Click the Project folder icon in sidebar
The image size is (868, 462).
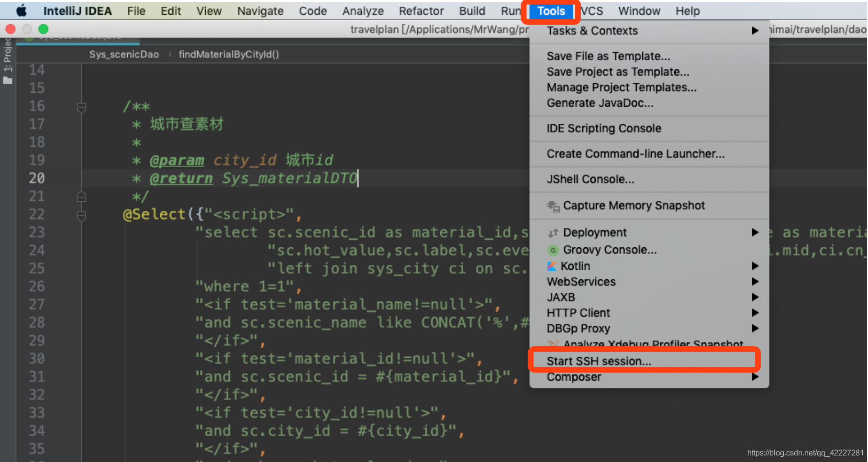pyautogui.click(x=7, y=80)
